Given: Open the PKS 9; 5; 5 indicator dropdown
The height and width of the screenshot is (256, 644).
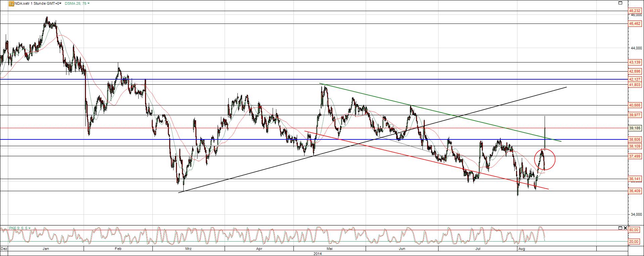Looking at the screenshot, I should [x=16, y=228].
